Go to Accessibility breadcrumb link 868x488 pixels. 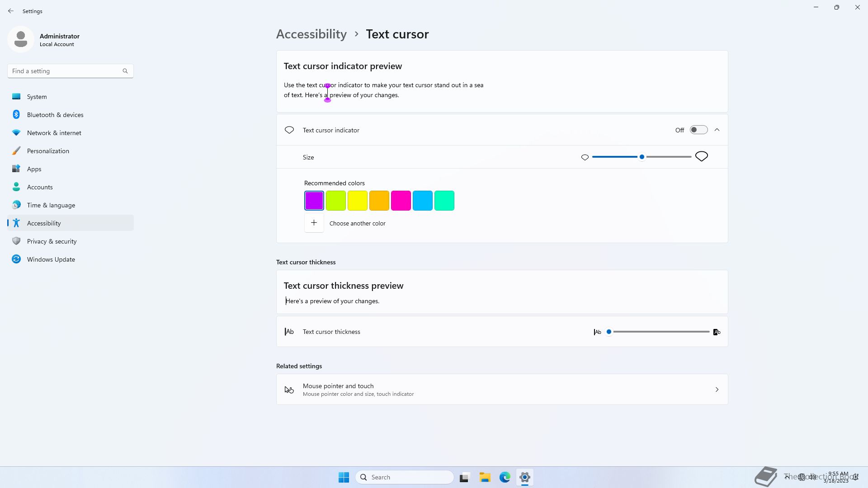[311, 34]
